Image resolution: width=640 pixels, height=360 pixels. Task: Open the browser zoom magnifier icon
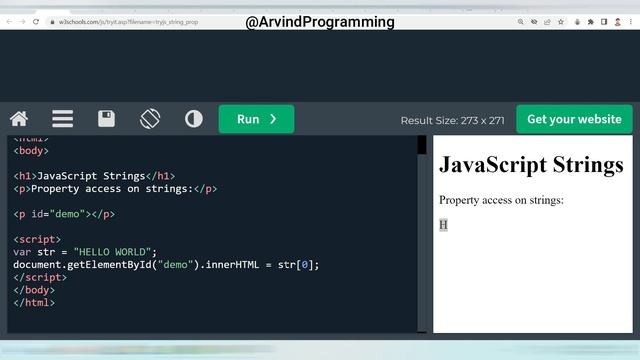pos(520,22)
